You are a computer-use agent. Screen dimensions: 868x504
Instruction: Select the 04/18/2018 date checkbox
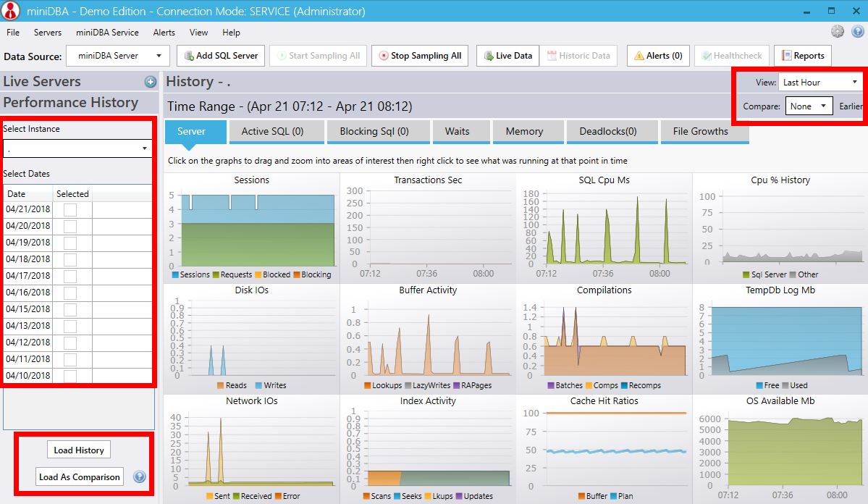[x=70, y=260]
